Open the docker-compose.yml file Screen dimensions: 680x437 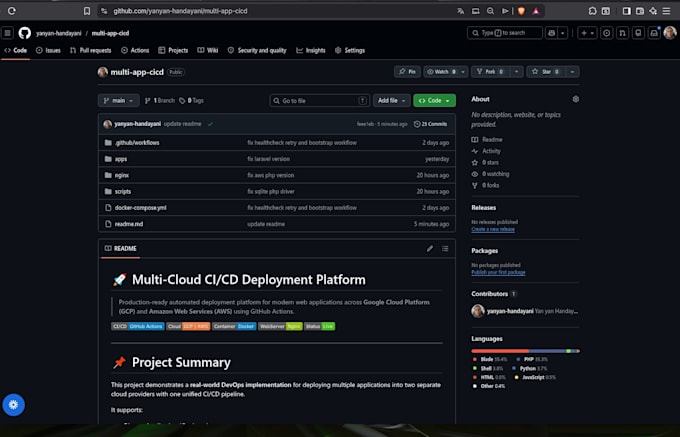click(141, 208)
